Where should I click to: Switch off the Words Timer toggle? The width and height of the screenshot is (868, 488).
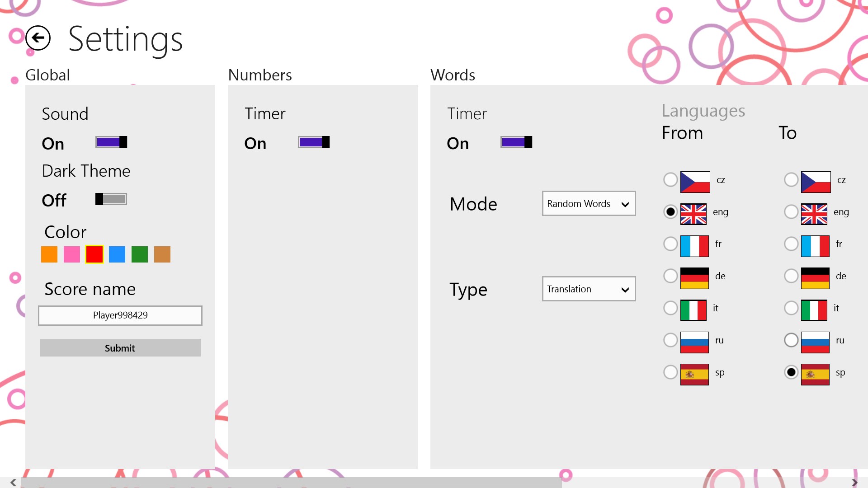coord(516,142)
